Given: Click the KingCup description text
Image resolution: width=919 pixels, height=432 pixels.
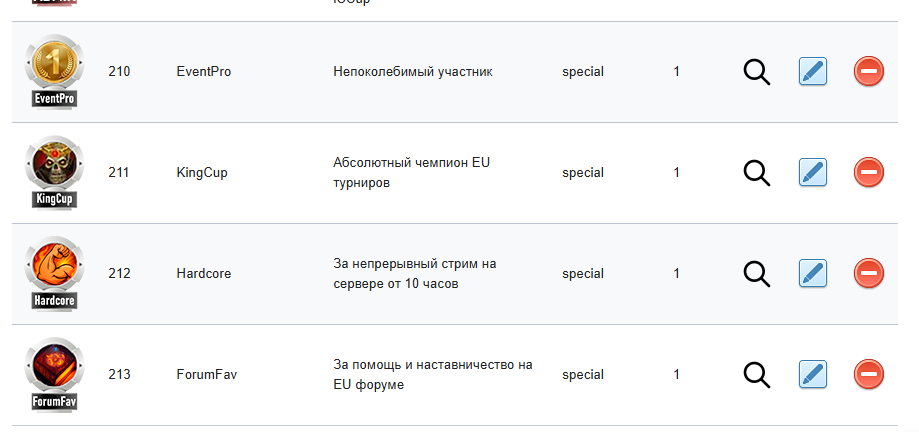Looking at the screenshot, I should click(411, 172).
